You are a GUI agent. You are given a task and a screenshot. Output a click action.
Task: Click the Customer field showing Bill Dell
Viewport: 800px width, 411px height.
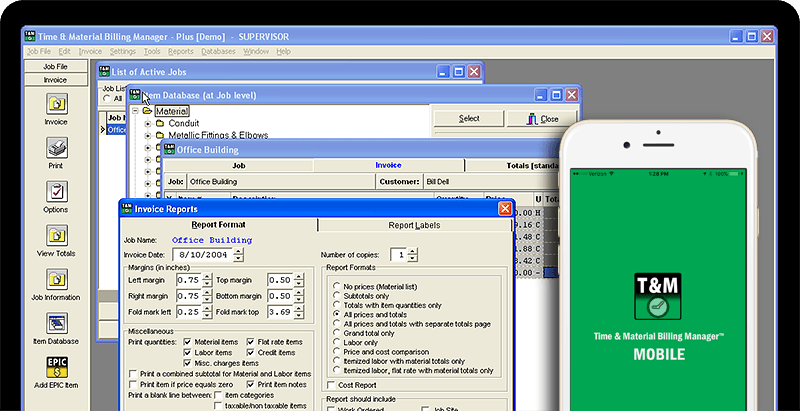pyautogui.click(x=492, y=182)
